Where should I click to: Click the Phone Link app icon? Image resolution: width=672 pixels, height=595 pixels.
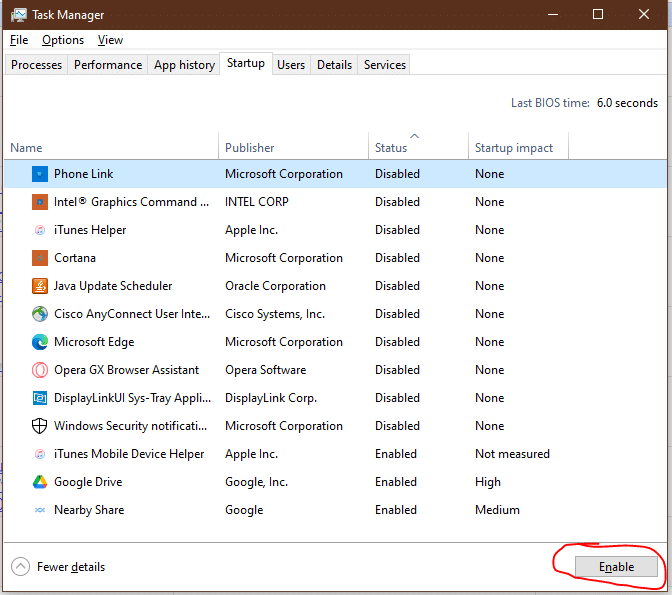40,174
